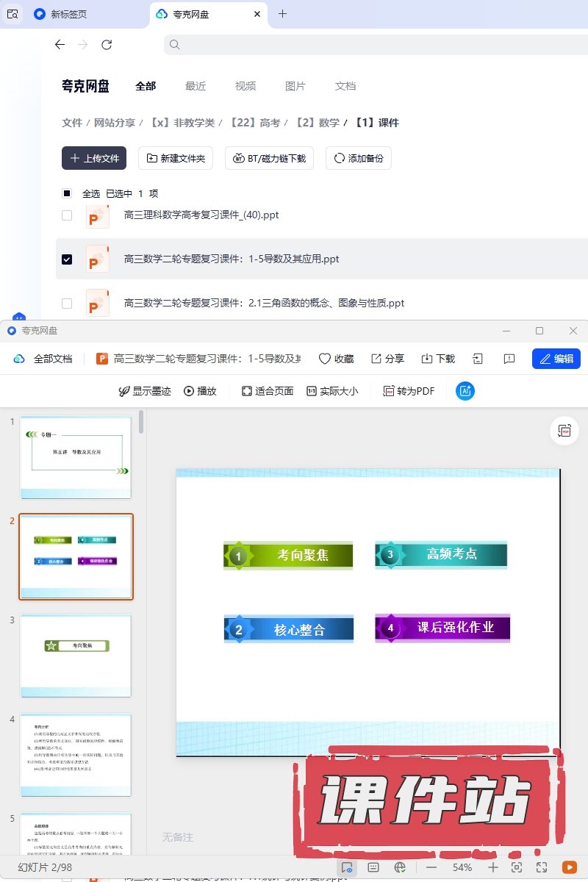Open the 【22】高考 breadcrumb folder
The width and height of the screenshot is (588, 882).
[254, 123]
